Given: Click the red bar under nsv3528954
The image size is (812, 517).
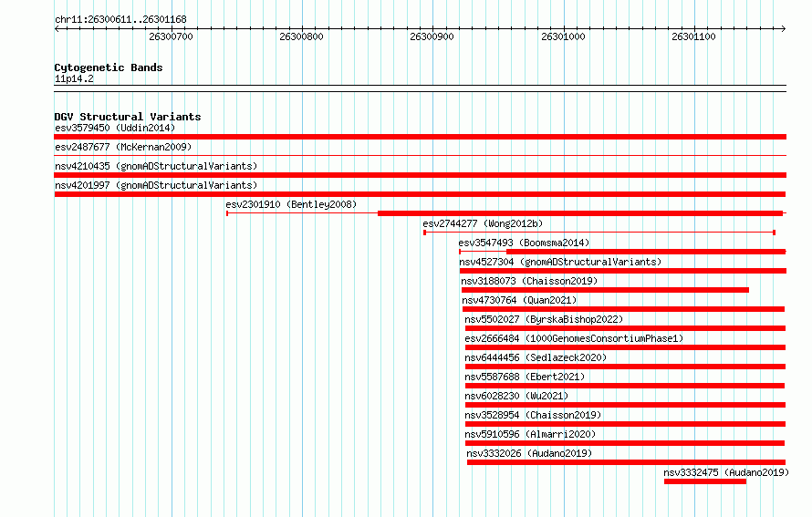Looking at the screenshot, I should [x=626, y=424].
